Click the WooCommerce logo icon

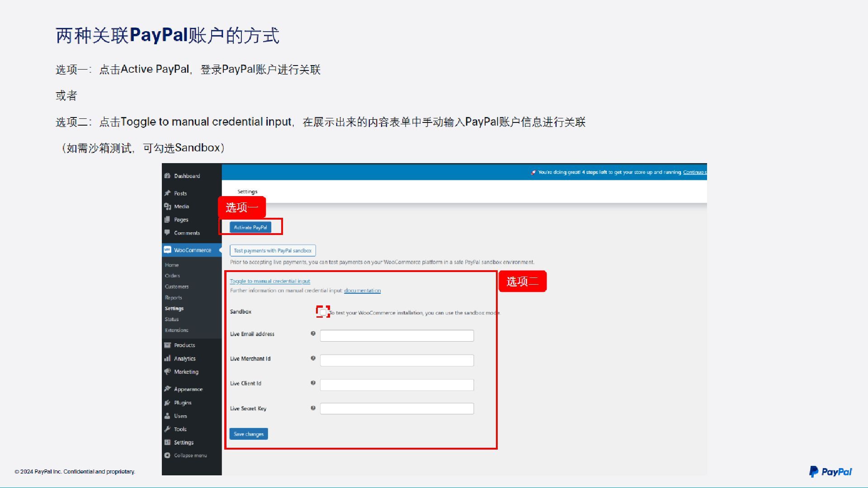point(167,250)
